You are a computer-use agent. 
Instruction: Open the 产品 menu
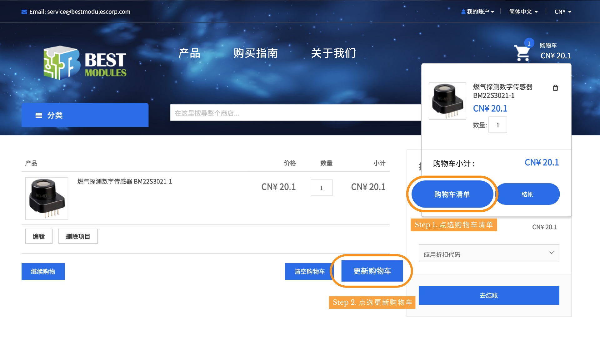(x=189, y=53)
